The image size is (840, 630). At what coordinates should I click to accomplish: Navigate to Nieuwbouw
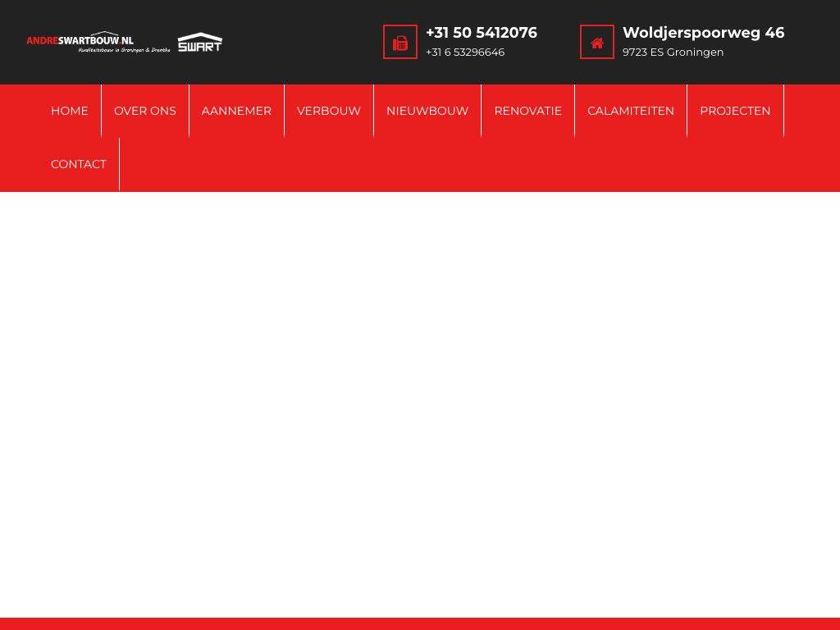click(427, 111)
